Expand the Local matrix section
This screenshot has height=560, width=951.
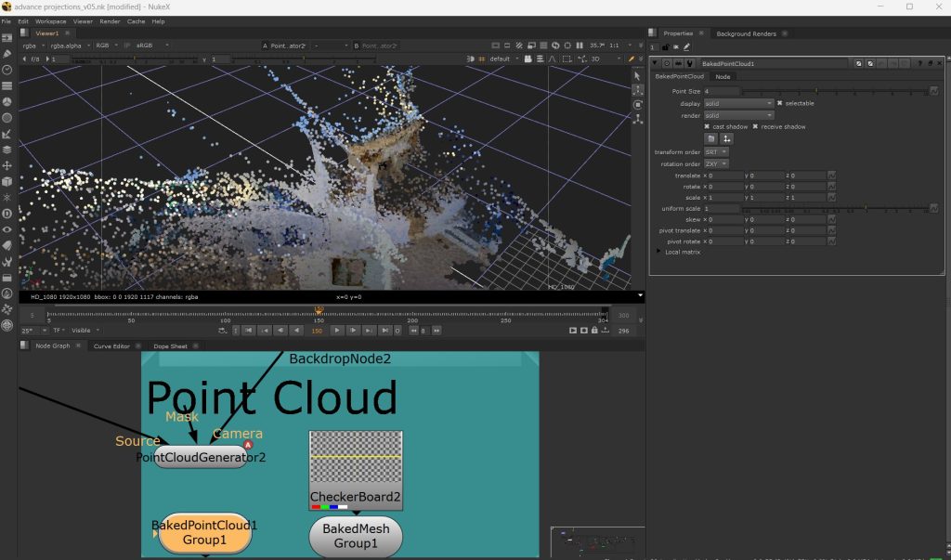point(659,252)
